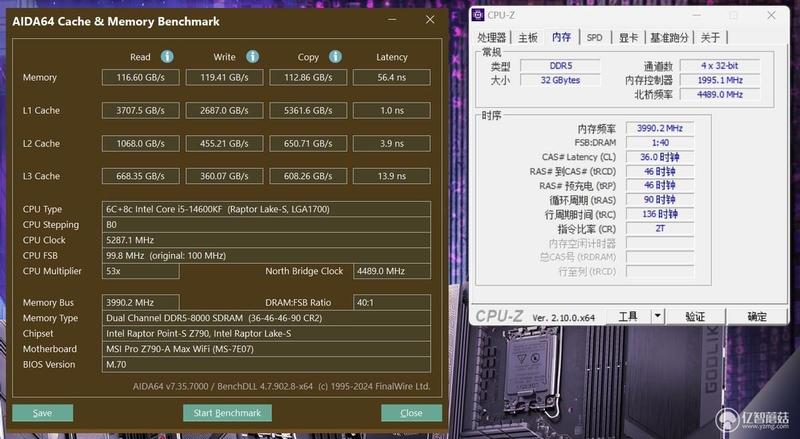This screenshot has width=800, height=439.
Task: Open the Write benchmark info icon
Action: pos(253,57)
